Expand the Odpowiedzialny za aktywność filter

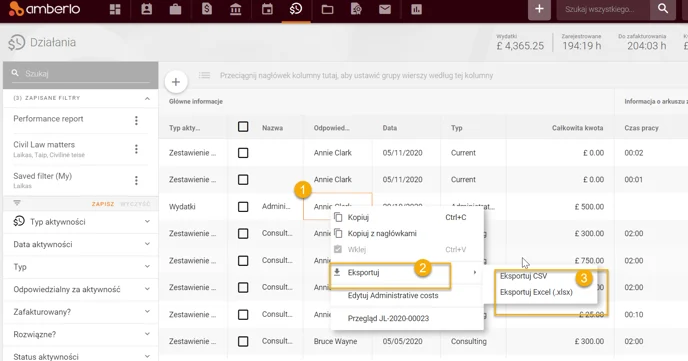click(x=147, y=289)
